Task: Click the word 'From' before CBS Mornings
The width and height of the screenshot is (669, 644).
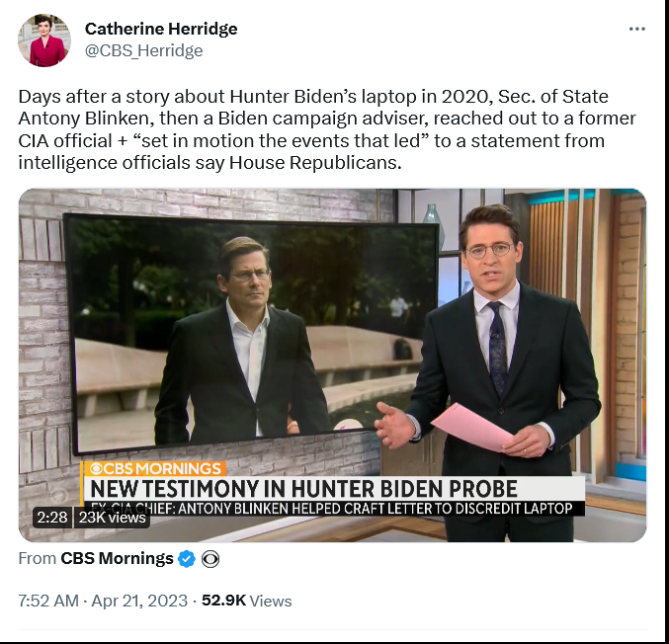Action: (38, 558)
